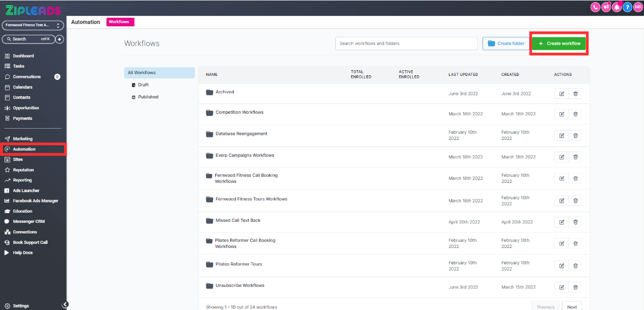Open Connections in the sidebar
The image size is (644, 310).
25,232
